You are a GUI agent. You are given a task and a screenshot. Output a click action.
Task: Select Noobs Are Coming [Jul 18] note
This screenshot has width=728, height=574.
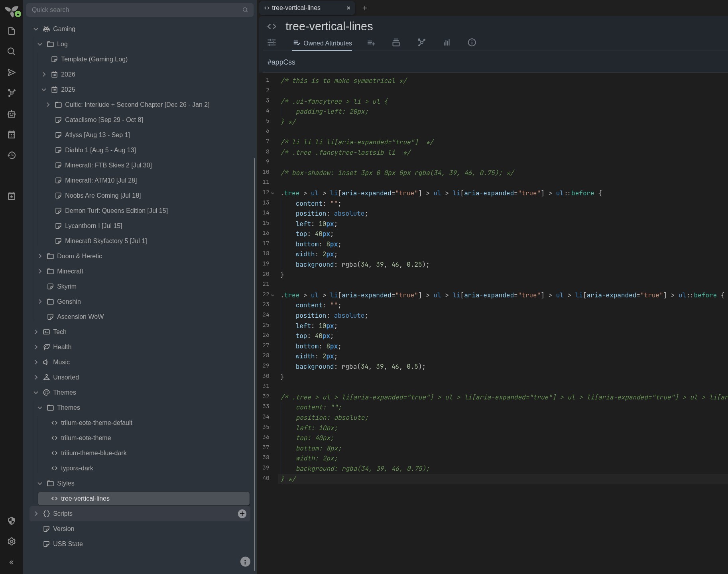(102, 196)
